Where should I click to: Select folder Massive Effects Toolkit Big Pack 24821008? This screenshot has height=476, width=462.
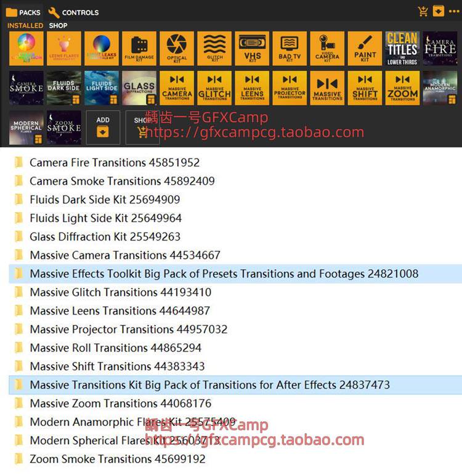[235, 274]
